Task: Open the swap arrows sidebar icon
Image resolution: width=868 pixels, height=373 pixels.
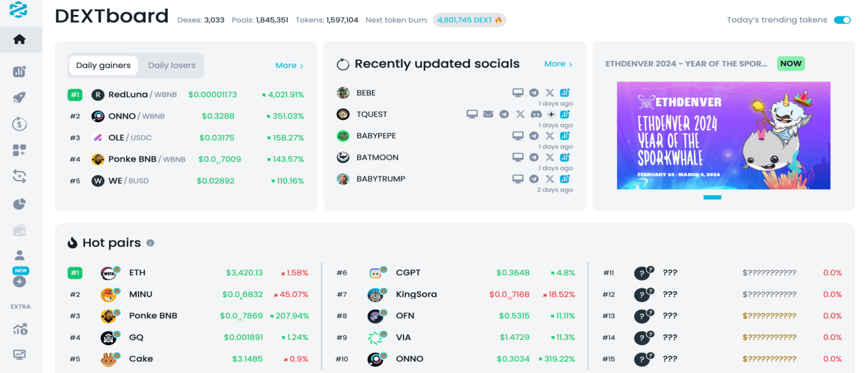Action: pos(19,176)
